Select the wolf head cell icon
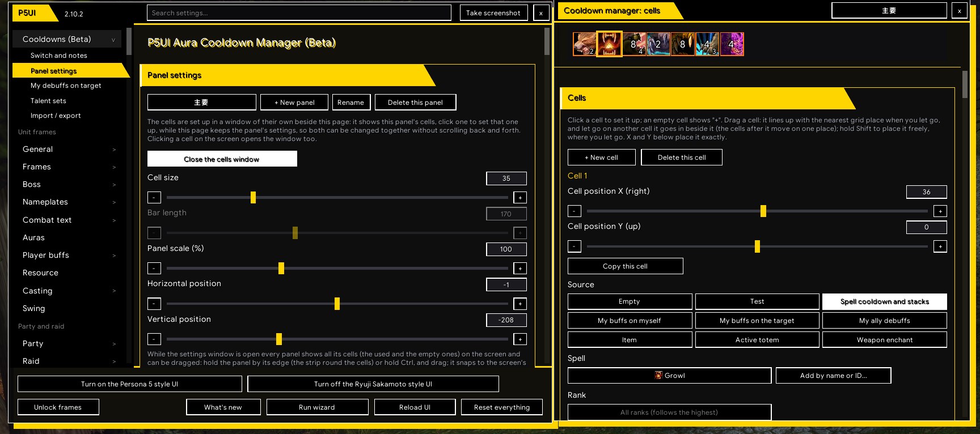 click(585, 44)
